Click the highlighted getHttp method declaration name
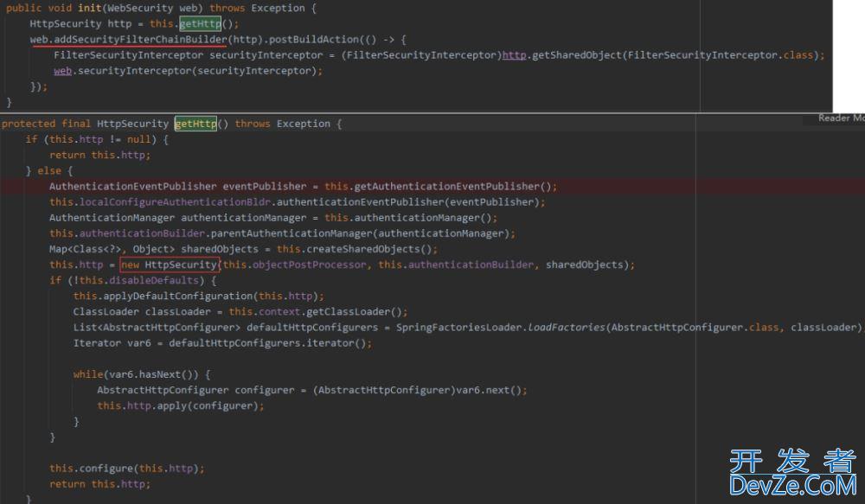This screenshot has width=865, height=504. (195, 124)
